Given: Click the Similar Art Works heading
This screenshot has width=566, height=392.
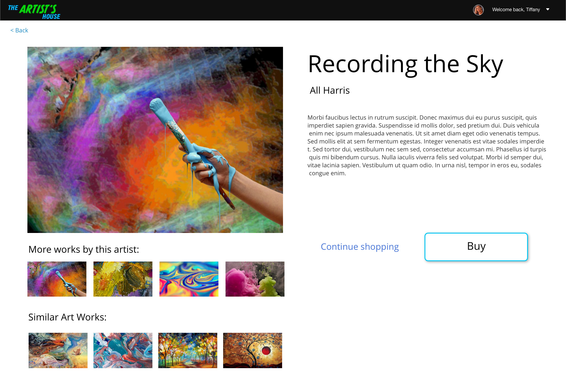Looking at the screenshot, I should click(68, 317).
